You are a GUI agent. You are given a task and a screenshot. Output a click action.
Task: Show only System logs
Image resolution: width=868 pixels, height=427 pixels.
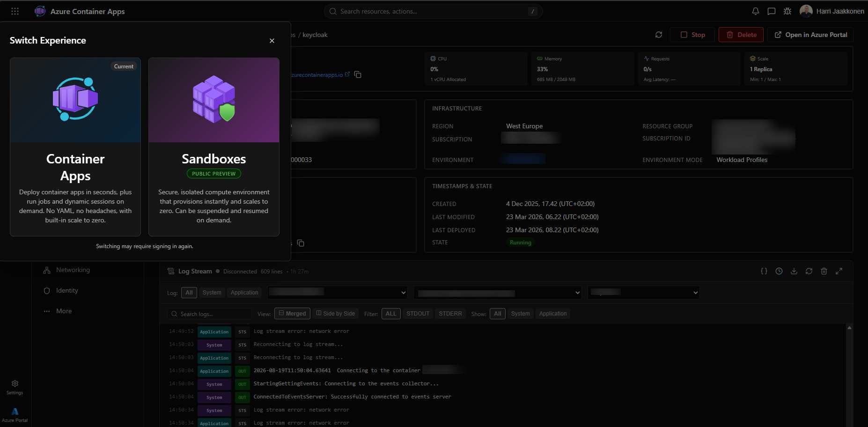[x=521, y=314]
